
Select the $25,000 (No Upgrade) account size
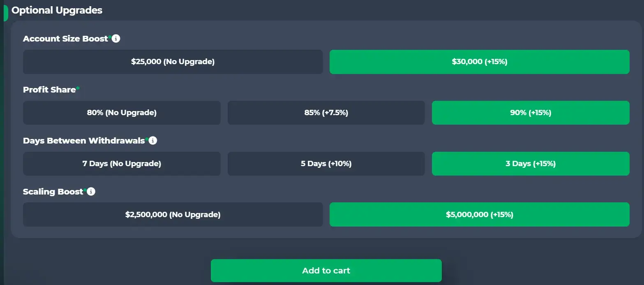point(173,61)
